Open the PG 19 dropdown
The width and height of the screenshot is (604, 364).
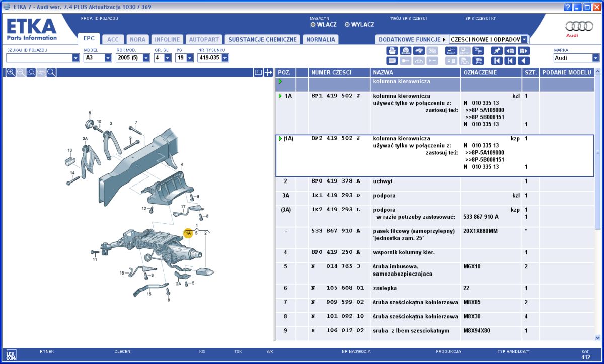[190, 58]
